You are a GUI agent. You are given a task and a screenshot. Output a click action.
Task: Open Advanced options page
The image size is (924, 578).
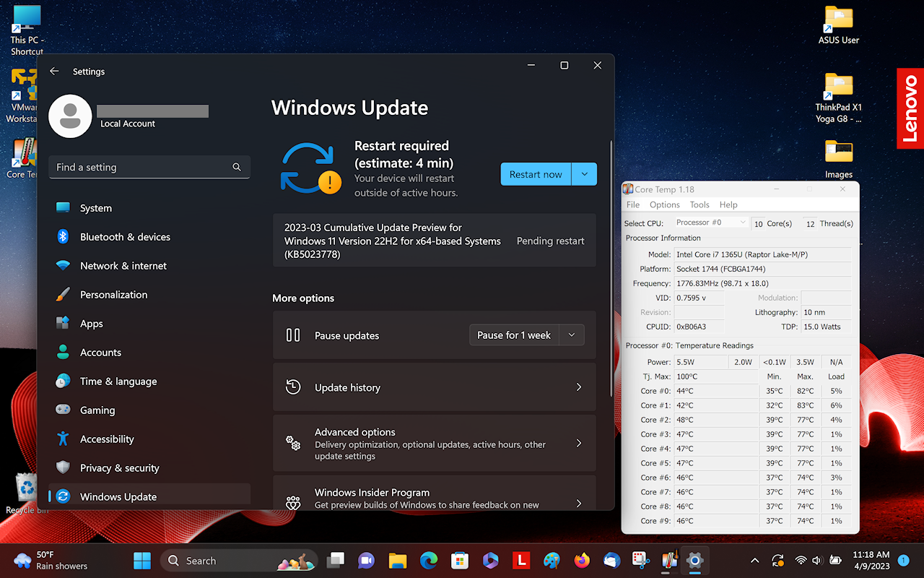pos(435,444)
